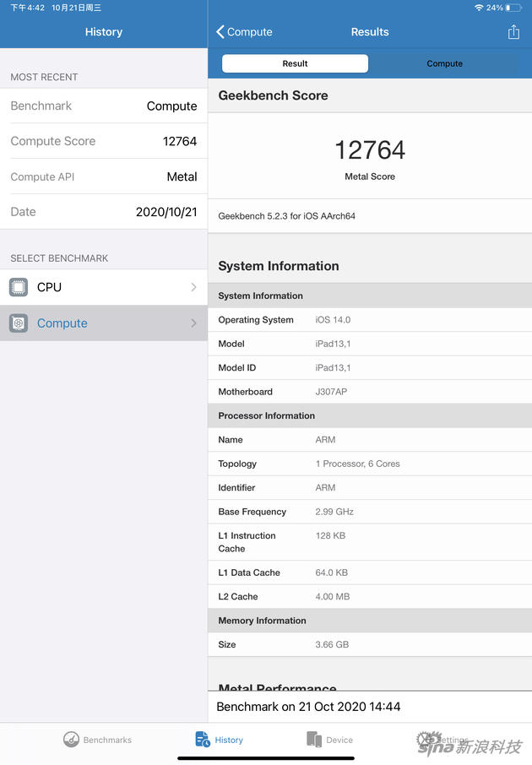This screenshot has width=532, height=765.
Task: Expand the CPU benchmark row chevron
Action: (x=193, y=287)
